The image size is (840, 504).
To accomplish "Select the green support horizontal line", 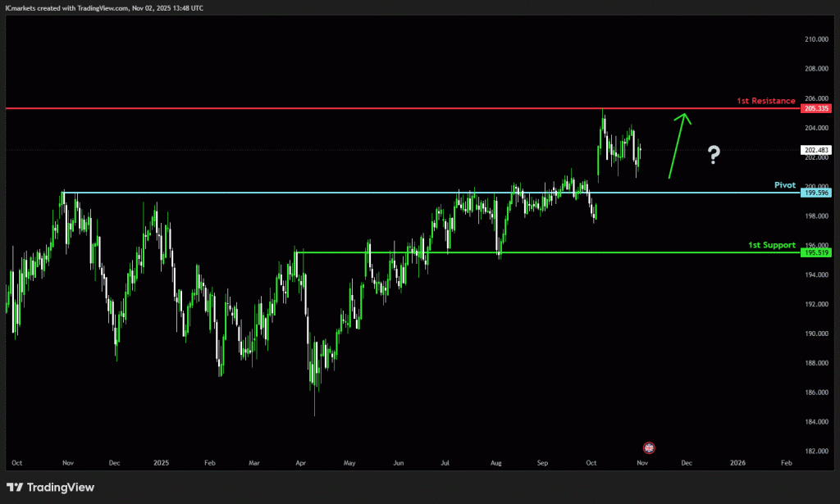I will pos(533,252).
